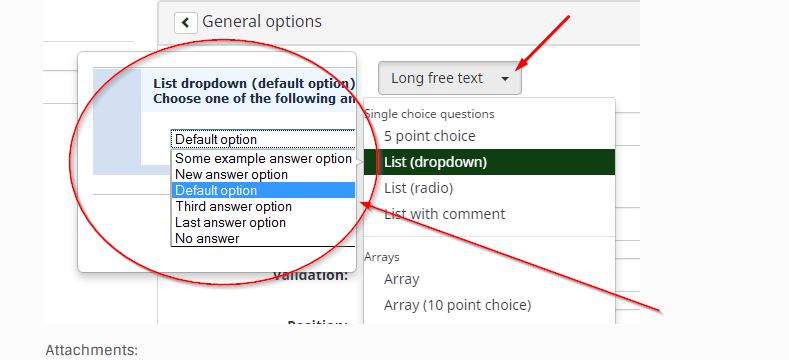Choose List (dropdown) from question types
Screen dimensions: 789x360
489,162
